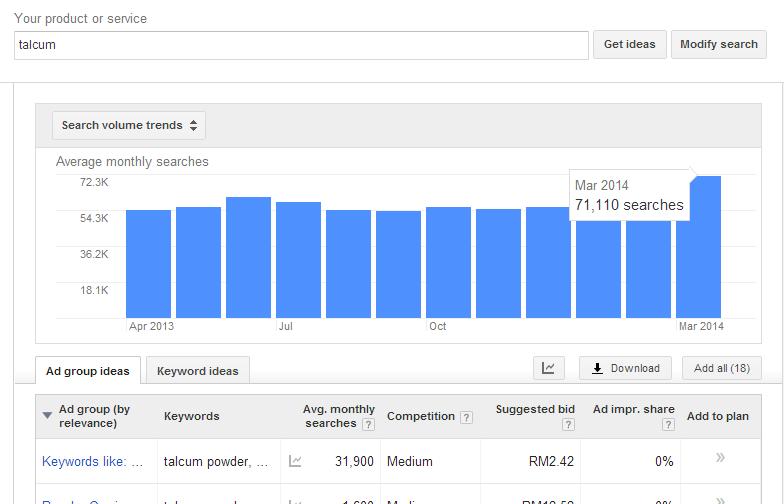784x504 pixels.
Task: Click help icon under Ad impr. share
Action: pos(668,424)
